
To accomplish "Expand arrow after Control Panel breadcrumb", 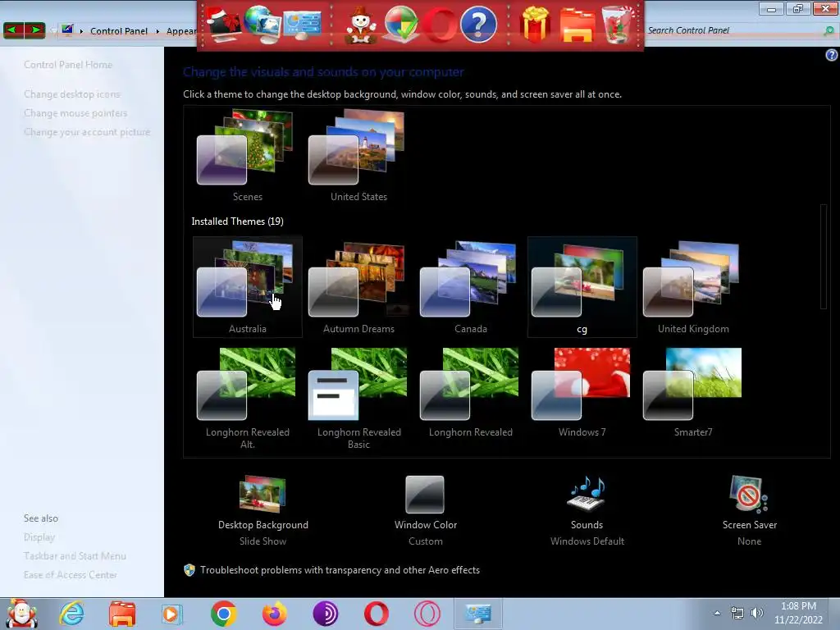I will click(x=157, y=31).
